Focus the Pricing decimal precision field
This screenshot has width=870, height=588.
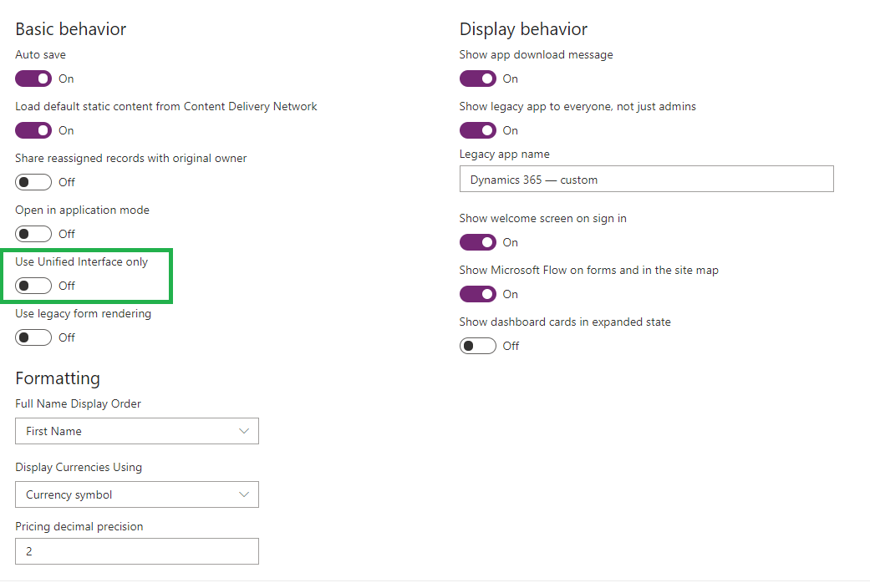[x=137, y=551]
